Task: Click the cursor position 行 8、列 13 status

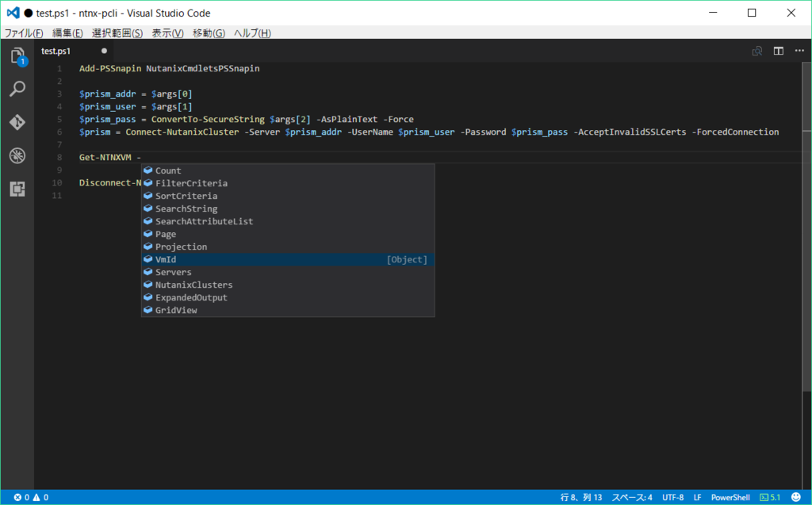Action: (581, 497)
